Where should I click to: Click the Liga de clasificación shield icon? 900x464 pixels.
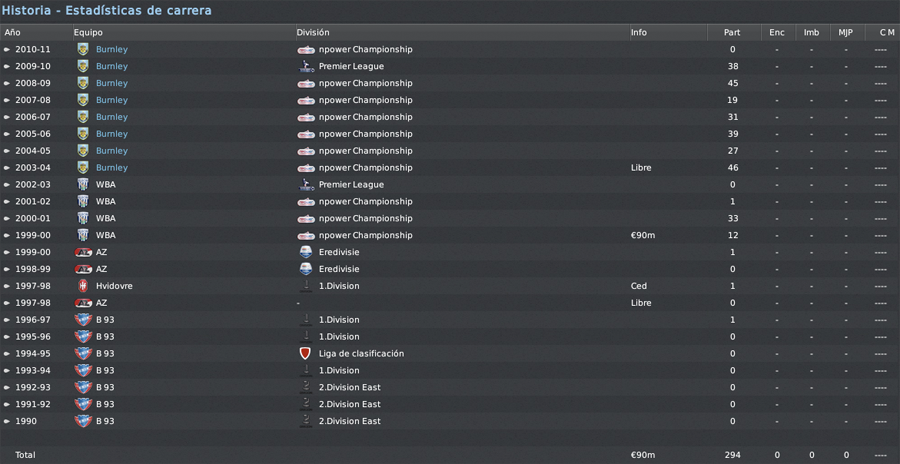click(x=305, y=353)
